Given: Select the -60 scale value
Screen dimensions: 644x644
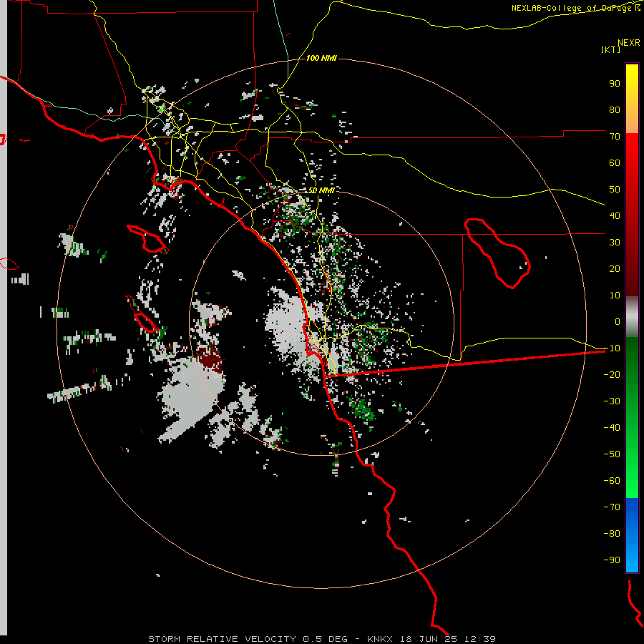Looking at the screenshot, I should [612, 481].
